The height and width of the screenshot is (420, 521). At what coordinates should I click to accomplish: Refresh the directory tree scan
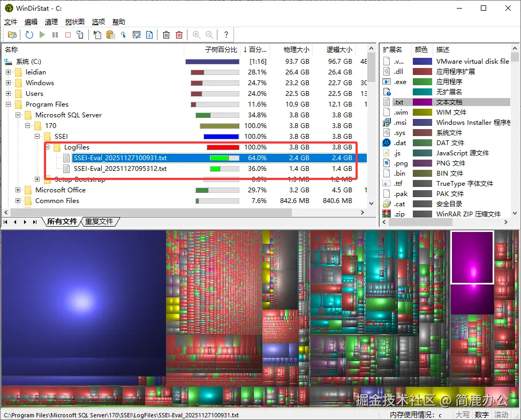(x=30, y=34)
